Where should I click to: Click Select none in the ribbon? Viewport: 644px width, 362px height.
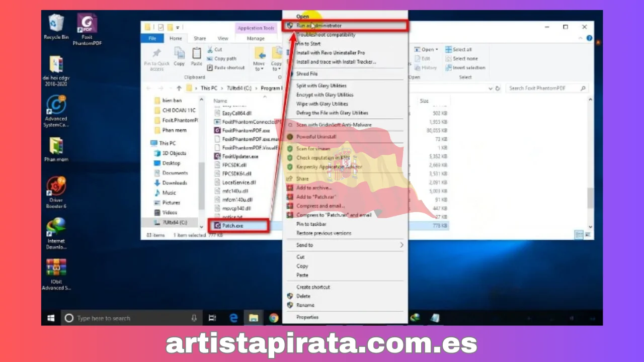coord(461,58)
